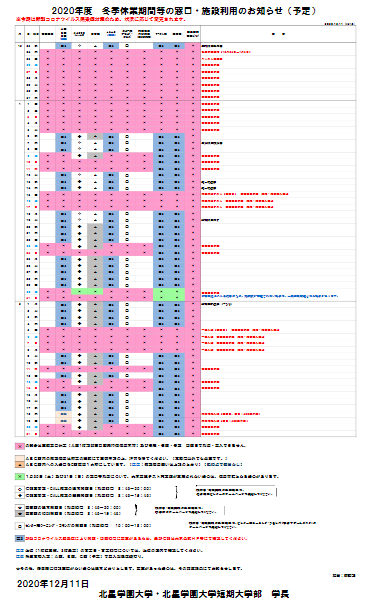The height and width of the screenshot is (612, 381).
Task: Click the pale peach cells near the table bottom
Action: coord(63,417)
